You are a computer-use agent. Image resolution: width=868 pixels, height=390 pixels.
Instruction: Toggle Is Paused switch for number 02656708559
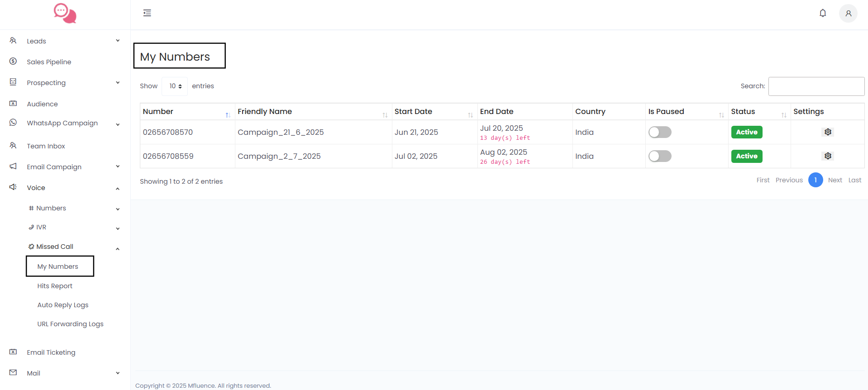tap(659, 156)
